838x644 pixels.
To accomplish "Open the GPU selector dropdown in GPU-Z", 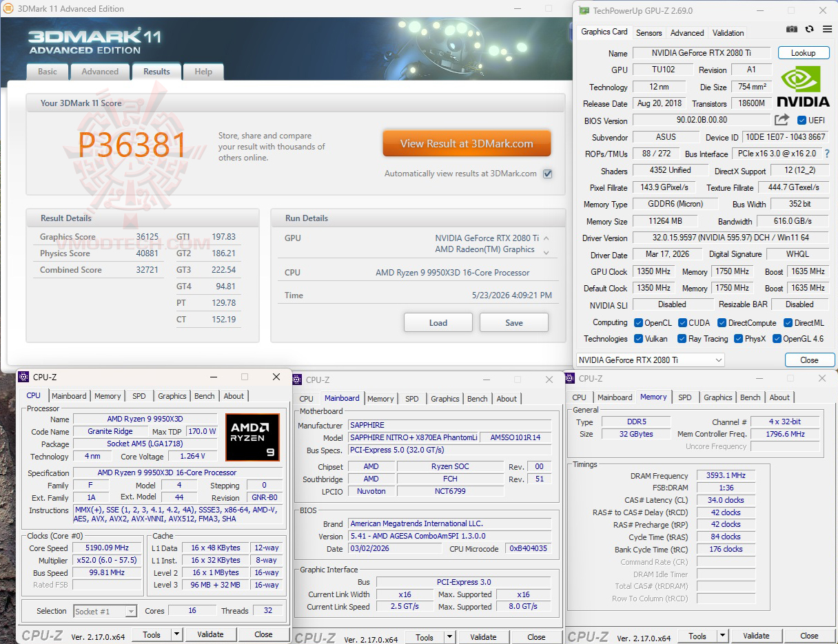I will [x=650, y=360].
